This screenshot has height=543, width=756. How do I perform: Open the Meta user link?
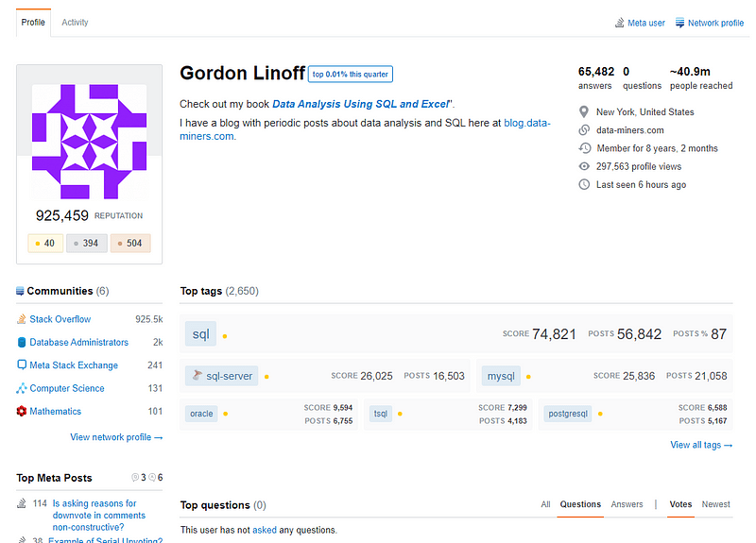click(x=646, y=23)
